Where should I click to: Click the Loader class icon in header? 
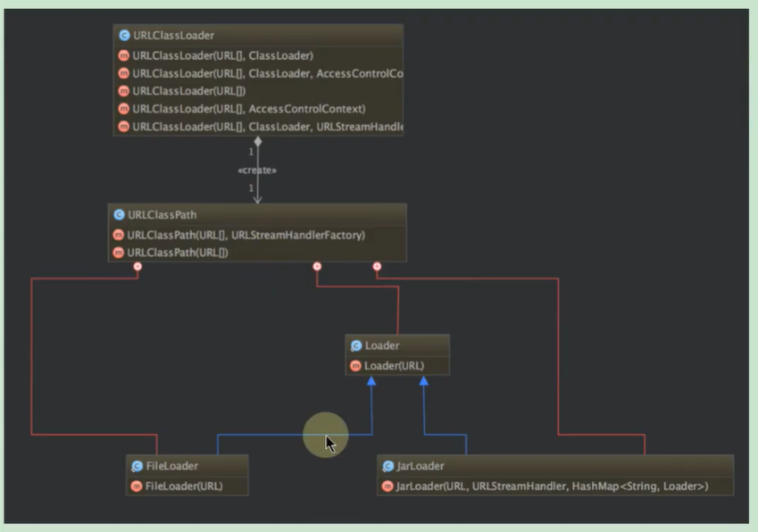point(356,345)
